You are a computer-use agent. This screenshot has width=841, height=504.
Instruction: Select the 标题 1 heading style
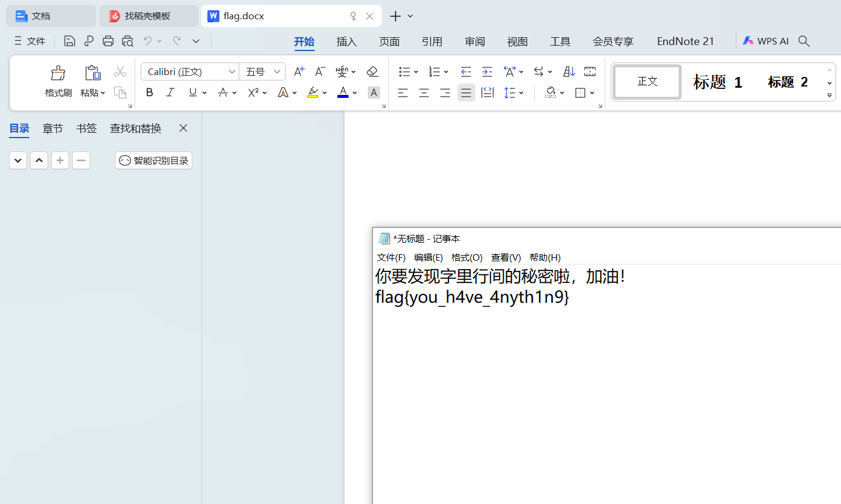tap(717, 82)
